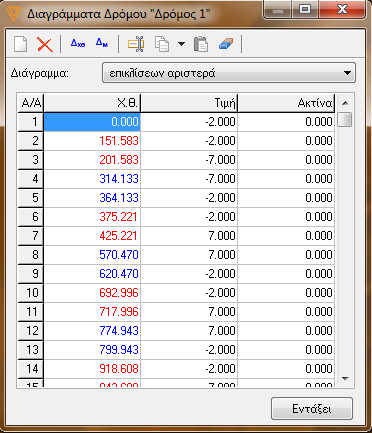Select row header 11

[x=31, y=312]
